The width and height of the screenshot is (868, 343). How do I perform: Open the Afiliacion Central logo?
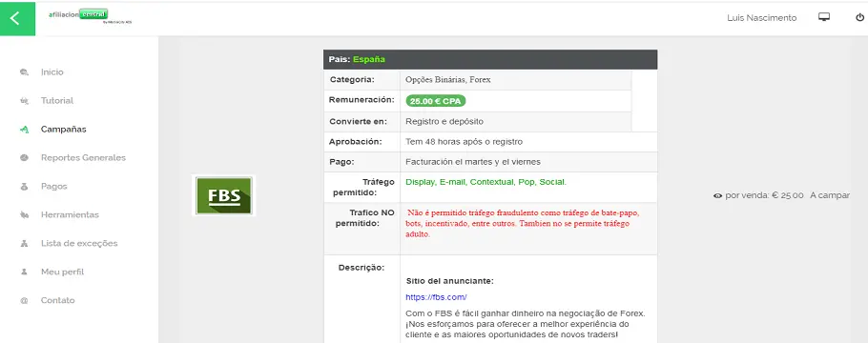pos(91,16)
